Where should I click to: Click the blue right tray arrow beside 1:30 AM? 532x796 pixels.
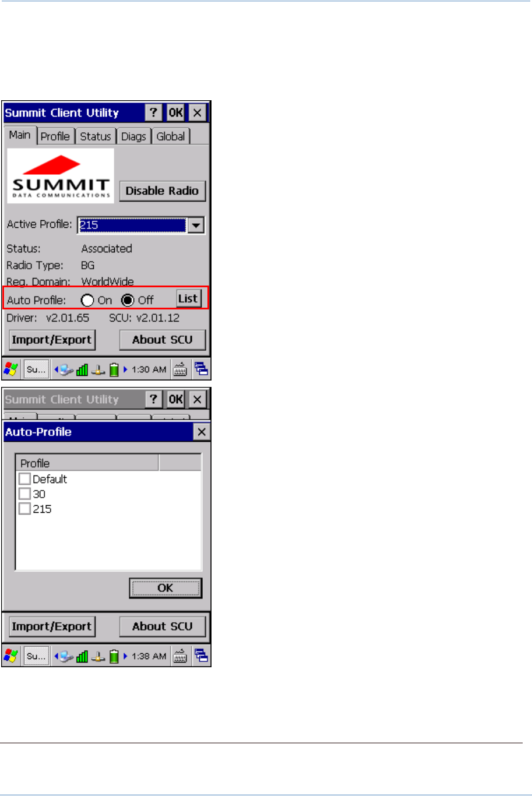click(125, 369)
